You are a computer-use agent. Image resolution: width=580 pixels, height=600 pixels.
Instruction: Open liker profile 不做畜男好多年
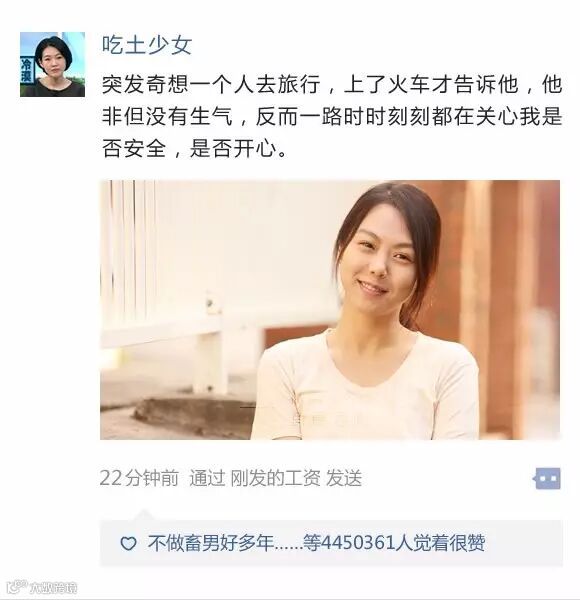tap(211, 543)
